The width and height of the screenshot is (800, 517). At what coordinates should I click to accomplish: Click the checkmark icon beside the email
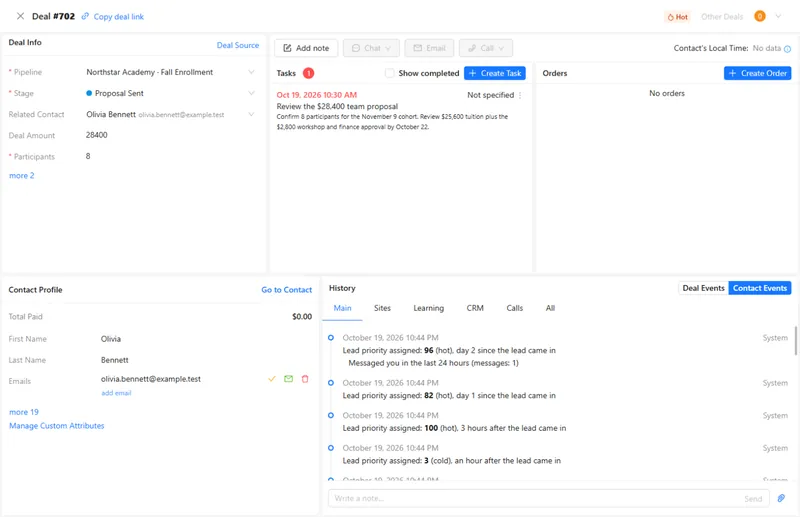pos(271,379)
